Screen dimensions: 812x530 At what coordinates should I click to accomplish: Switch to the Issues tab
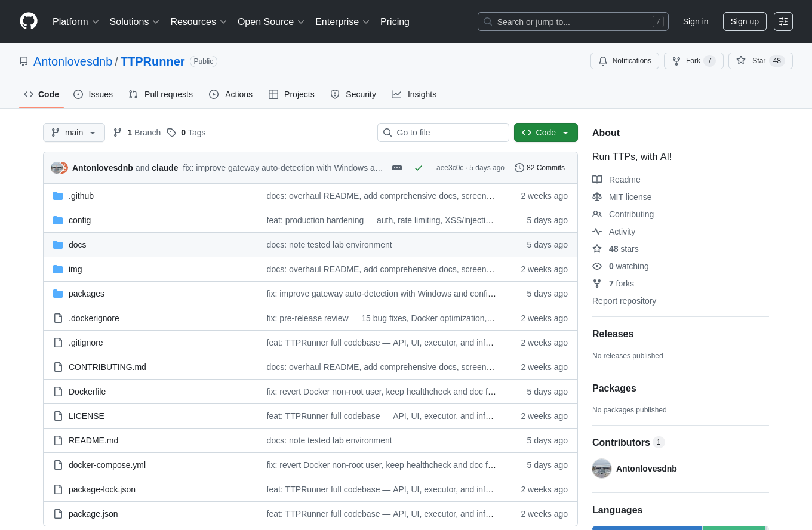point(93,94)
